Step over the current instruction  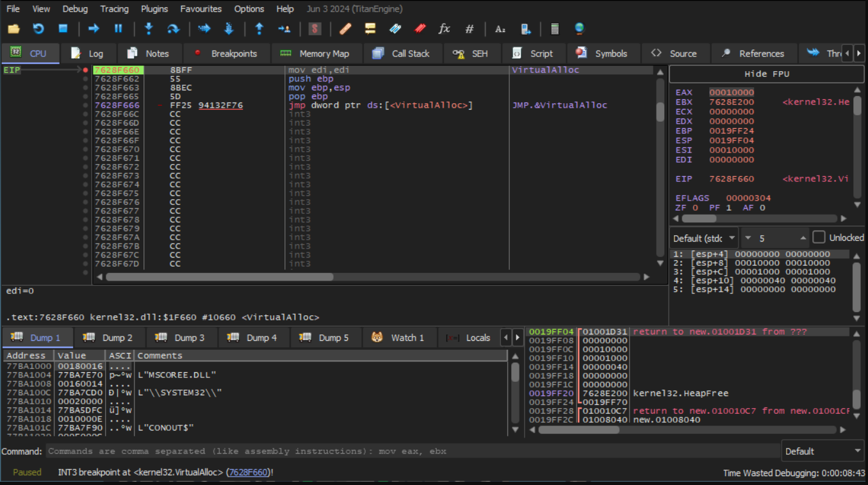[173, 29]
